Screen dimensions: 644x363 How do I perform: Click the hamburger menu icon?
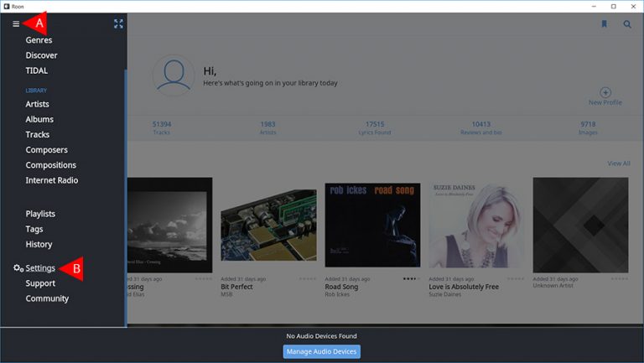pos(16,23)
